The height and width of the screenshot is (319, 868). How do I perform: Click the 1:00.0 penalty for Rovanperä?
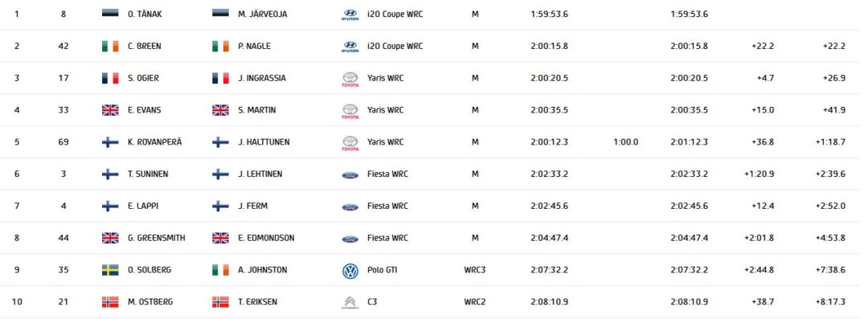pyautogui.click(x=625, y=142)
